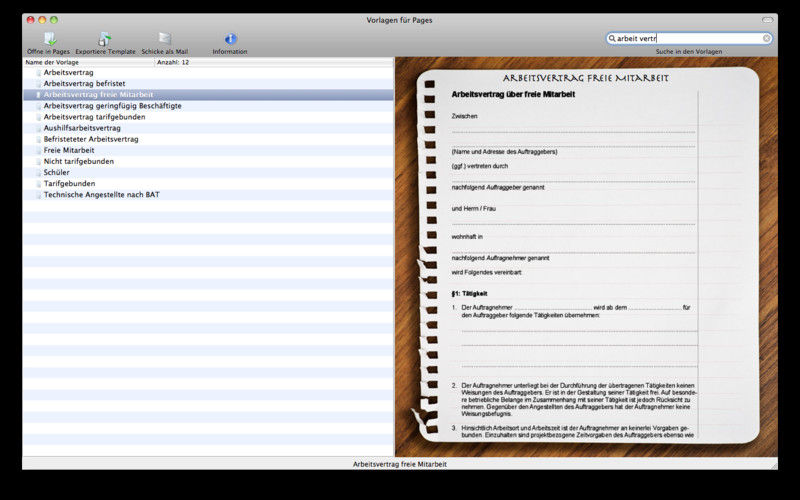Click into the template search field
Screen dimensions: 800x500
coord(689,38)
